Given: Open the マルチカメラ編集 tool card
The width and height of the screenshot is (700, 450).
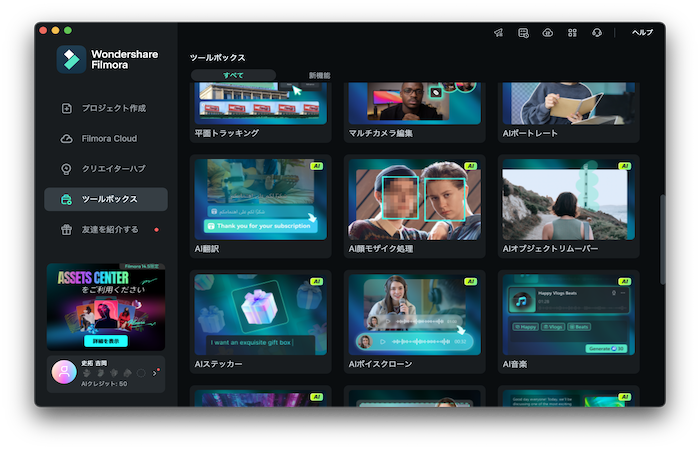Looking at the screenshot, I should tap(415, 112).
